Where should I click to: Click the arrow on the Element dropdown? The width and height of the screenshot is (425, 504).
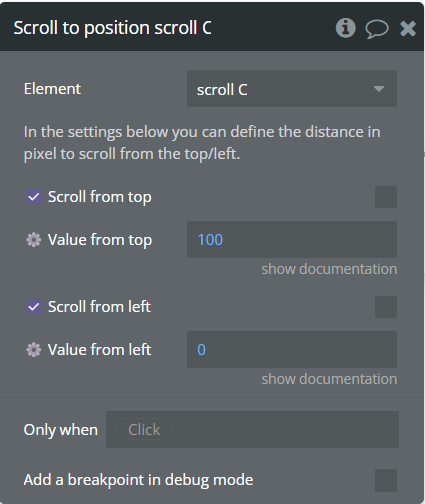pyautogui.click(x=379, y=89)
